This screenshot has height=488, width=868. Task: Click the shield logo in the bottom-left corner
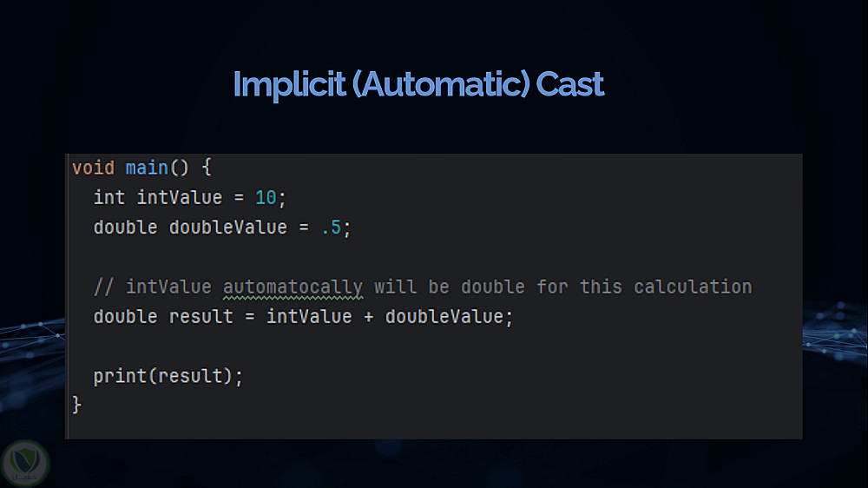(26, 464)
